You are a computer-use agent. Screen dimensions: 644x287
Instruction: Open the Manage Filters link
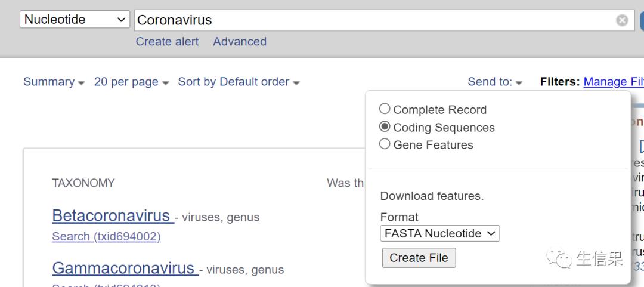tap(613, 82)
